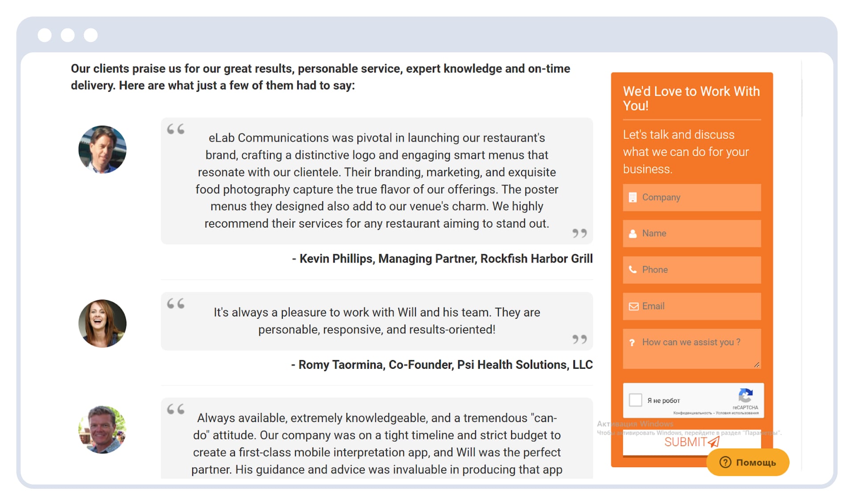The image size is (854, 504).
Task: Check the "Я не робот" reCAPTCHA checkbox
Action: click(x=635, y=400)
